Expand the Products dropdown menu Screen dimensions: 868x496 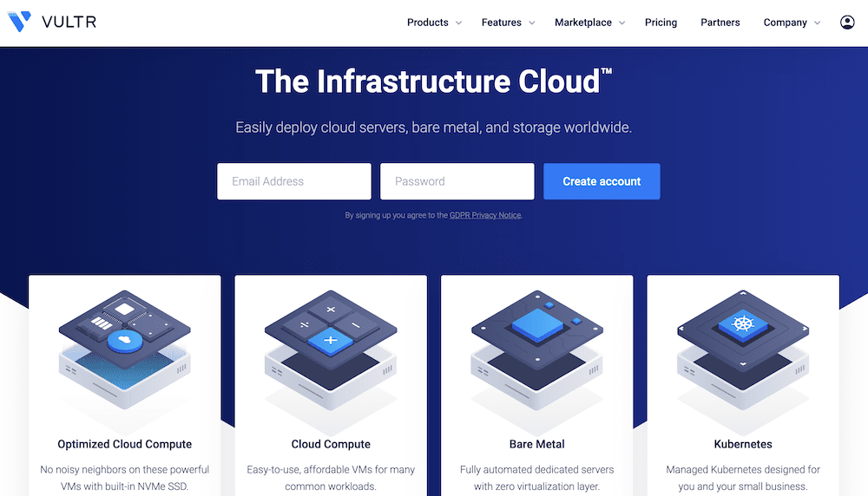tap(434, 23)
